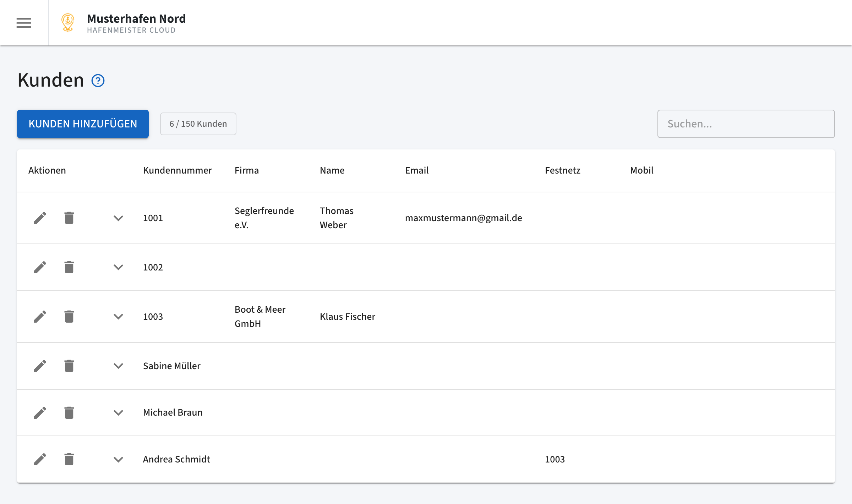Edit customer 1001 with the pencil icon
This screenshot has height=504, width=852.
[x=40, y=218]
